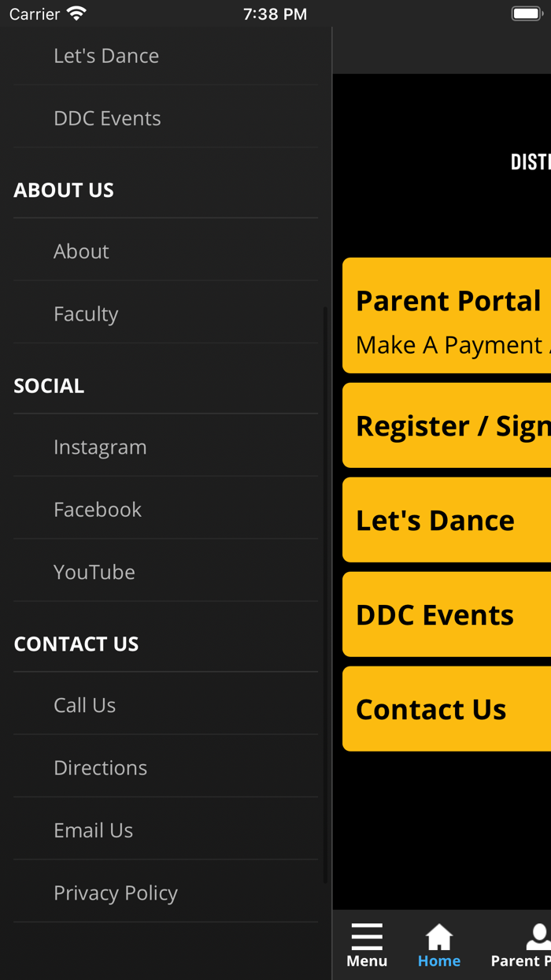Open Let's Dance in side menu
This screenshot has width=551, height=980.
[106, 56]
